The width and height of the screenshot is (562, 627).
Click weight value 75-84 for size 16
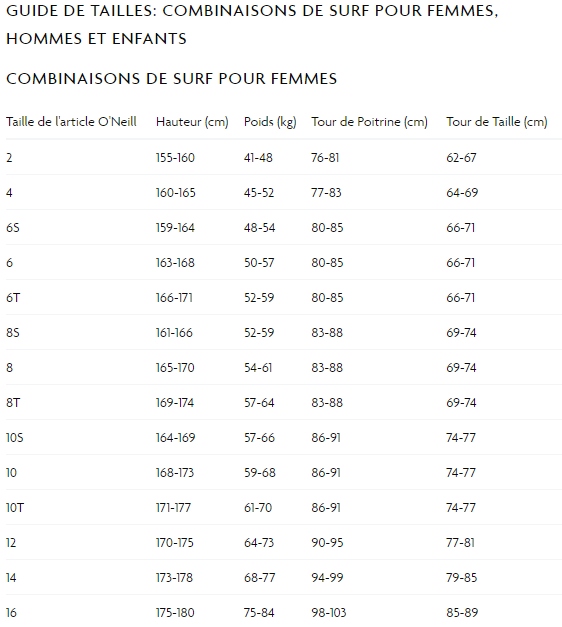[259, 613]
